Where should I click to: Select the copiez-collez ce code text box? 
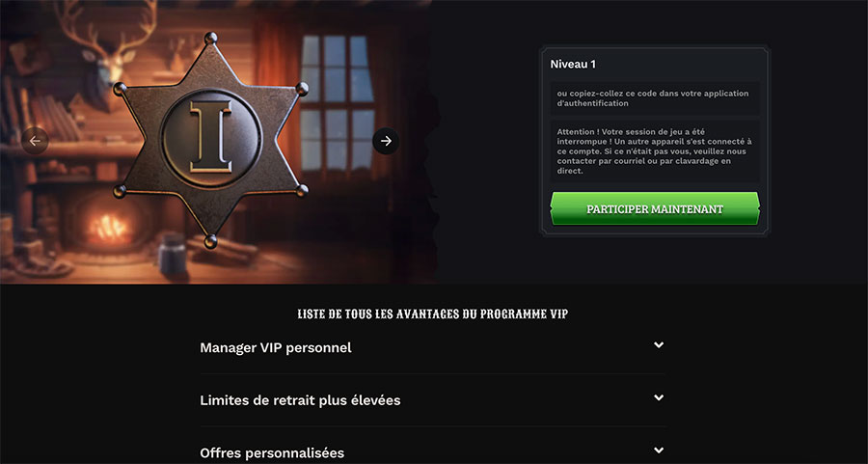655,98
